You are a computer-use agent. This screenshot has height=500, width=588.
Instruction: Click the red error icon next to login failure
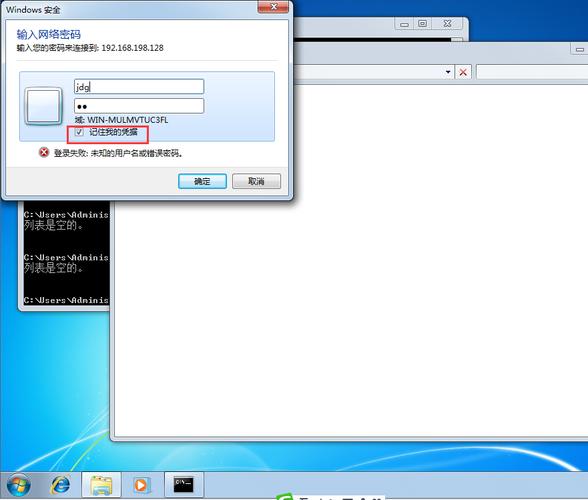44,152
